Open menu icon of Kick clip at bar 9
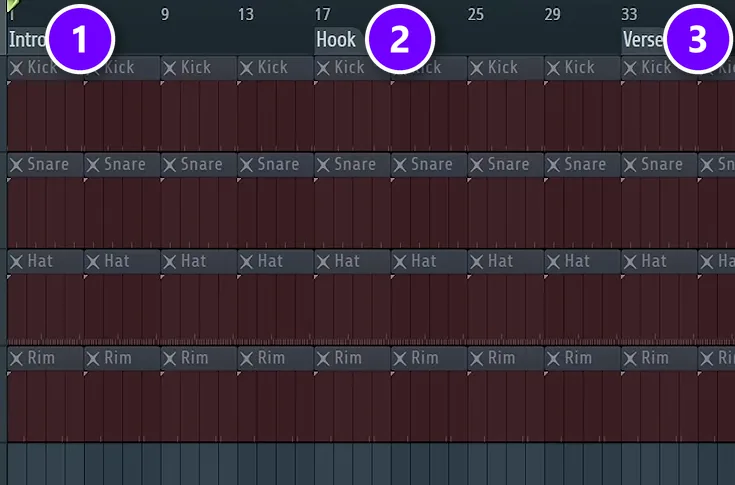The image size is (735, 485). (x=170, y=68)
